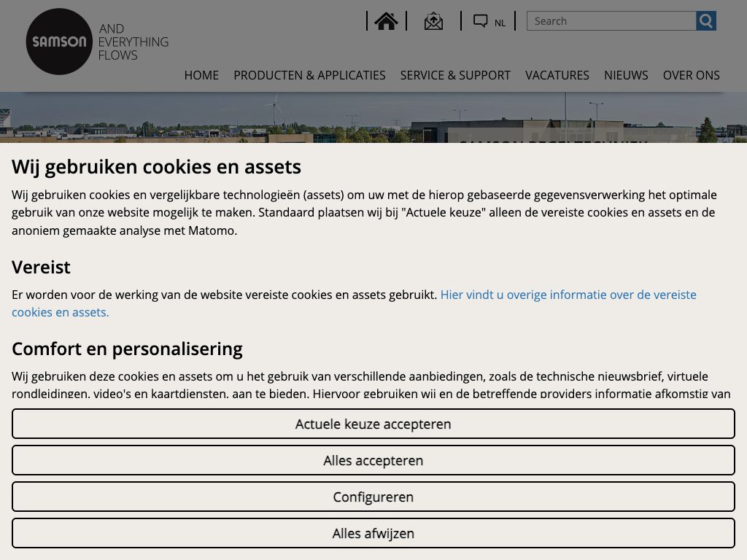Follow the link about vereiste cookies information
This screenshot has width=747, height=560.
click(568, 295)
